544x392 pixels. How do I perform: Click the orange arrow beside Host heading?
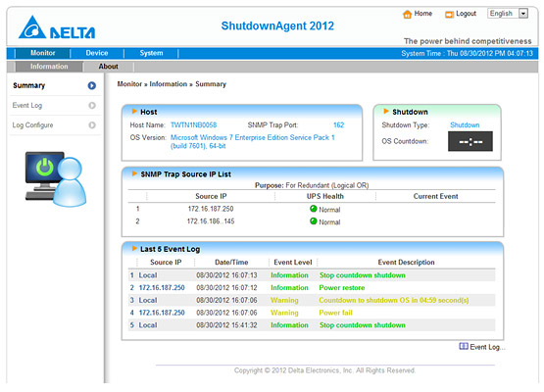[x=134, y=112]
